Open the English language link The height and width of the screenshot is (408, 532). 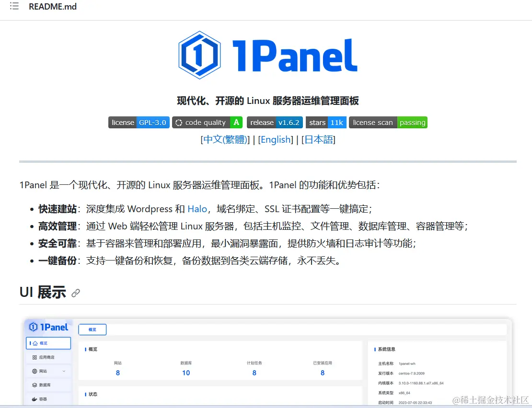click(276, 139)
